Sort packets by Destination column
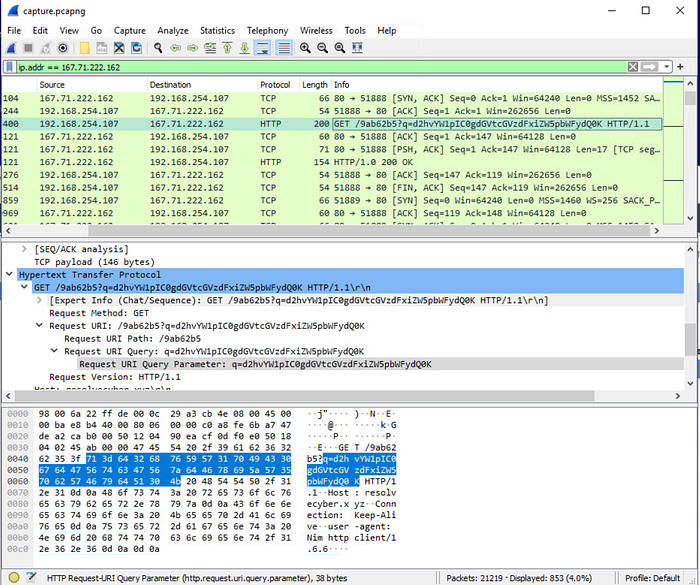The height and width of the screenshot is (585, 700). 202,84
